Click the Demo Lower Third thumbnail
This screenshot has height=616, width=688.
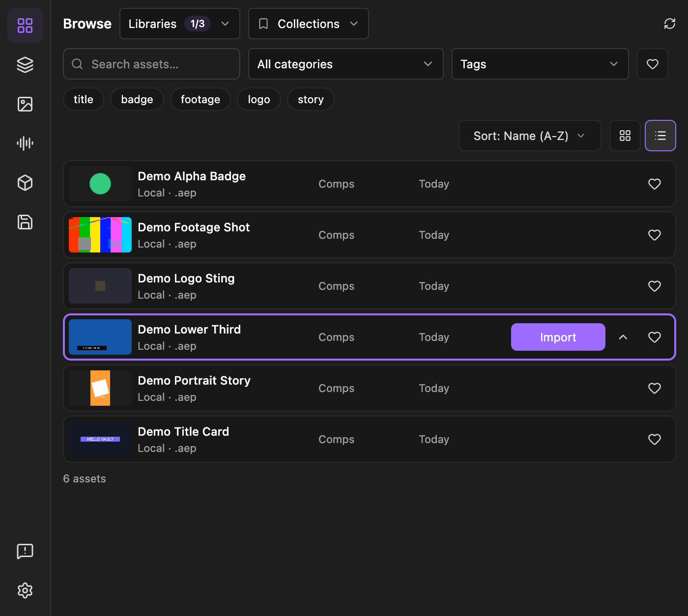(100, 337)
